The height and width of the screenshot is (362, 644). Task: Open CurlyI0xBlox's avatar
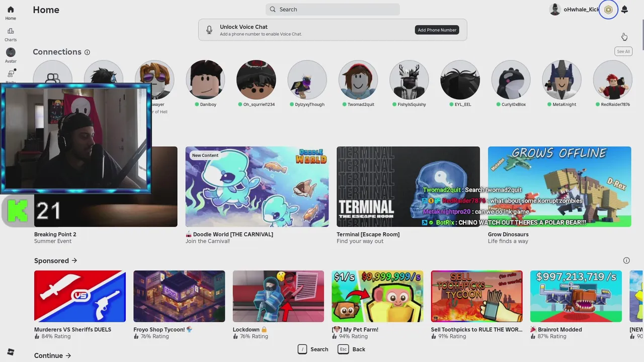(x=511, y=80)
